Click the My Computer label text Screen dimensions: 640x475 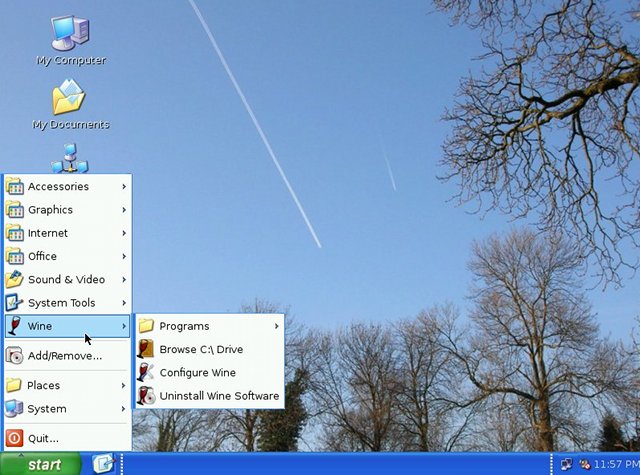point(71,60)
